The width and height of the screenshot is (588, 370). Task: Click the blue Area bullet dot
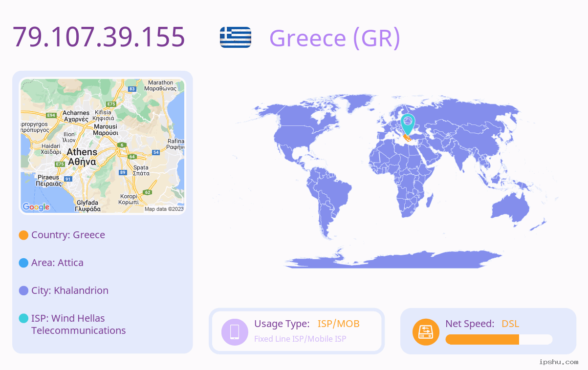(23, 263)
